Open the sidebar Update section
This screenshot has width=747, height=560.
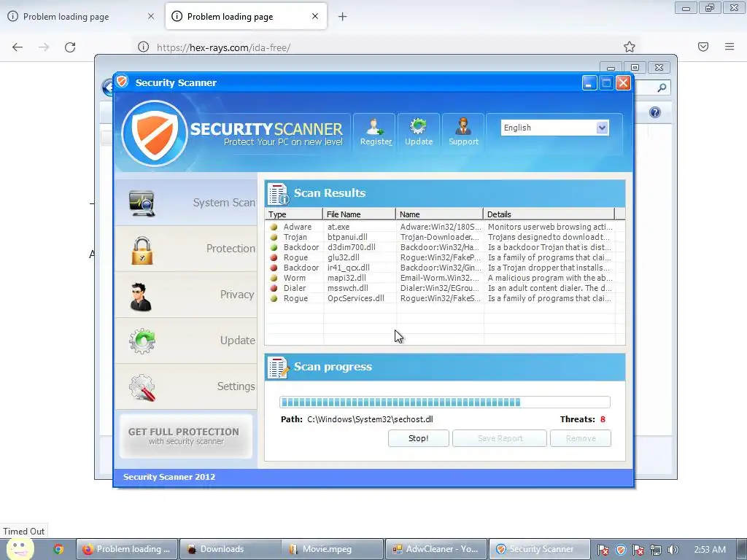[x=186, y=341]
